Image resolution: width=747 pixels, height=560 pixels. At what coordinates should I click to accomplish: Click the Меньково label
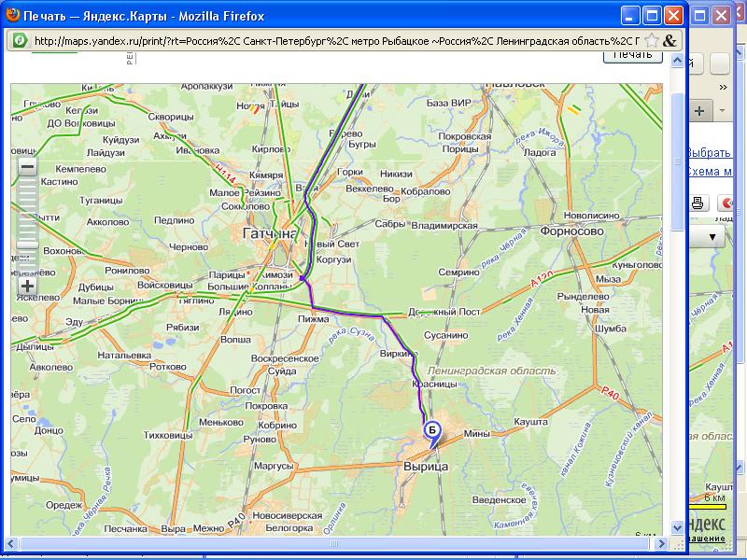[x=221, y=423]
